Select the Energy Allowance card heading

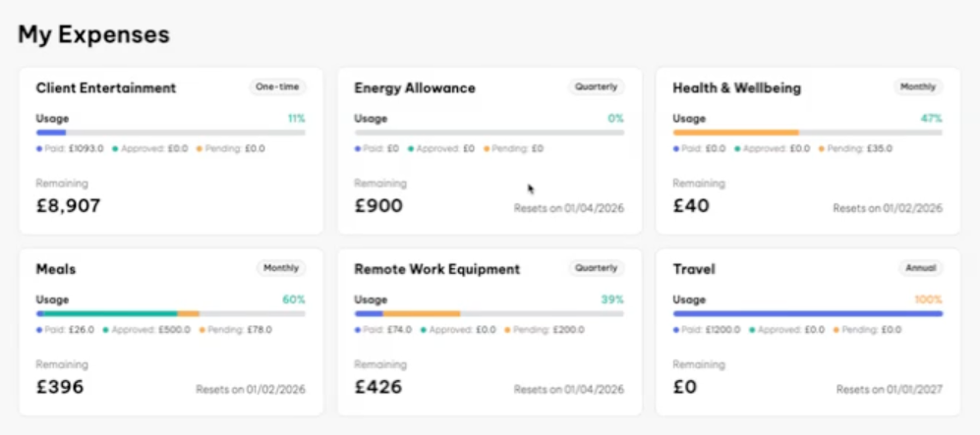(415, 88)
